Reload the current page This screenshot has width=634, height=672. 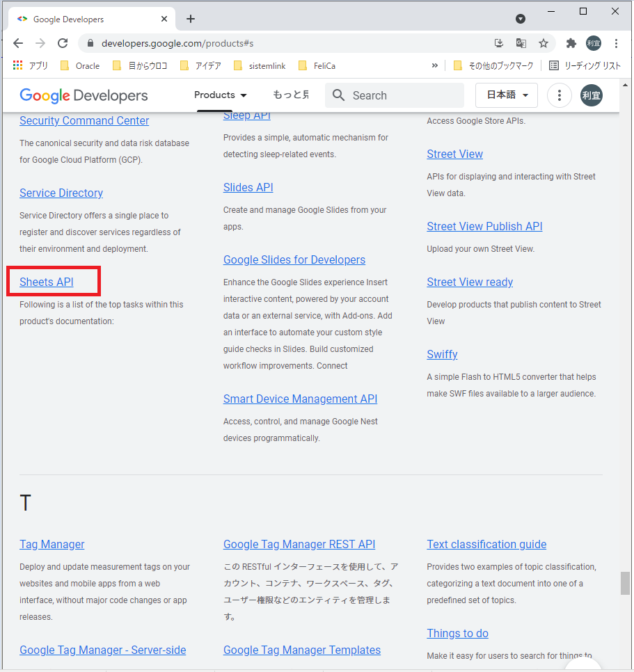(62, 42)
